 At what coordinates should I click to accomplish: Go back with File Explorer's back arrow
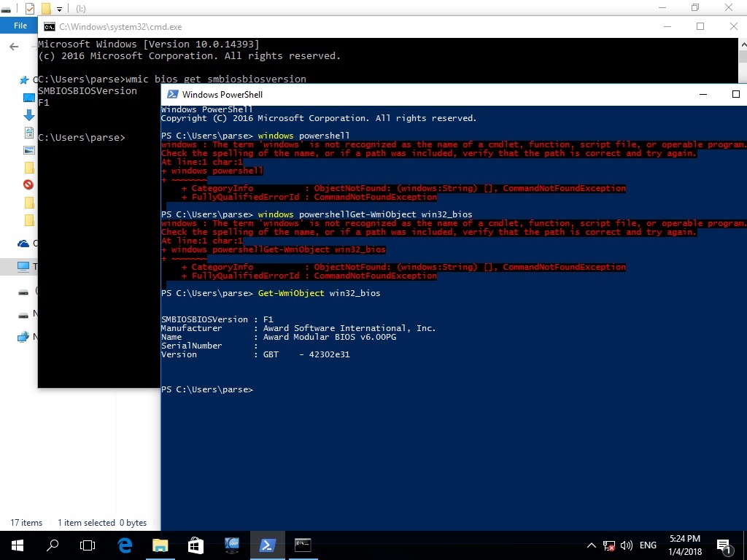point(14,46)
